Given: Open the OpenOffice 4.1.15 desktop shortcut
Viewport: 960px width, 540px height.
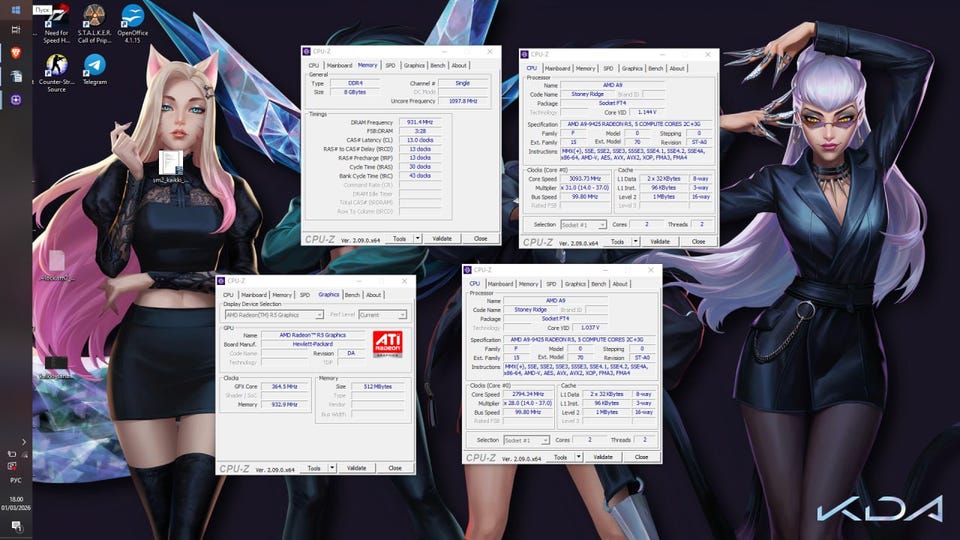Looking at the screenshot, I should (132, 24).
